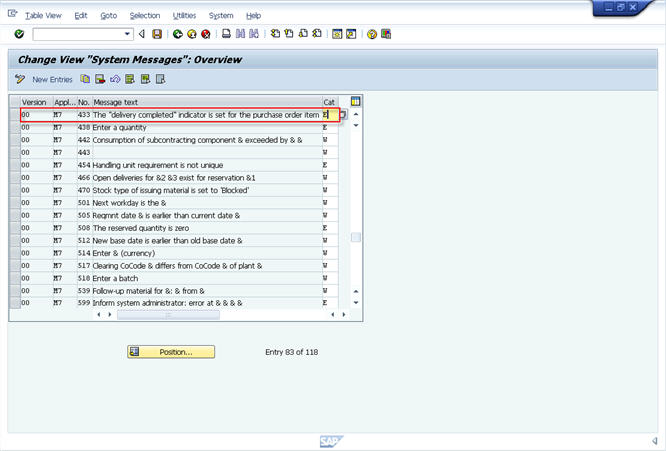666x451 pixels.
Task: Click the Print icon in toolbar
Action: click(227, 33)
